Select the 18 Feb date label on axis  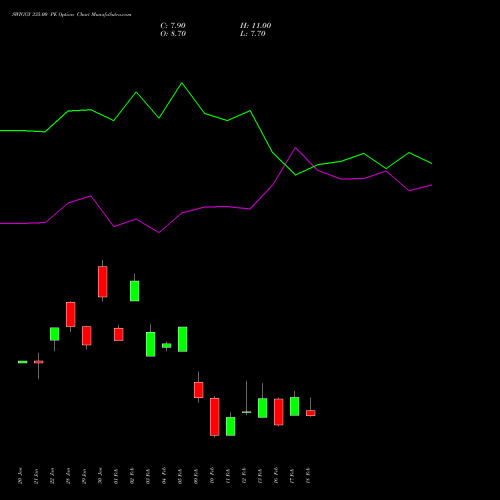308,476
